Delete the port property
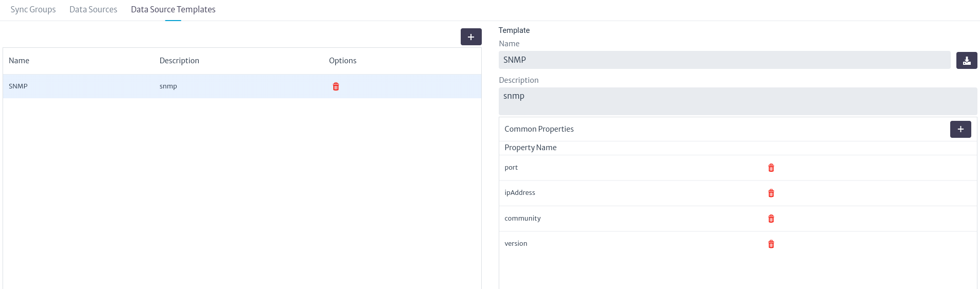Viewport: 980px width, 289px height. [x=771, y=168]
